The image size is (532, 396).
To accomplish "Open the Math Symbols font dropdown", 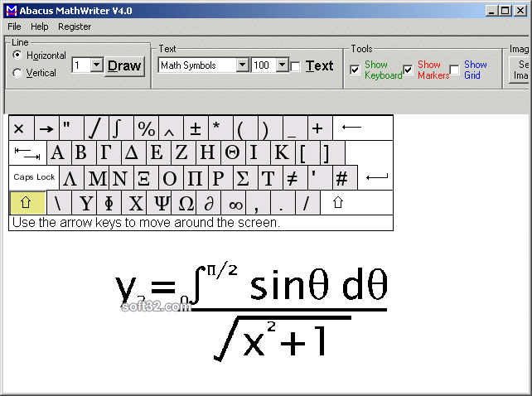I will 242,65.
